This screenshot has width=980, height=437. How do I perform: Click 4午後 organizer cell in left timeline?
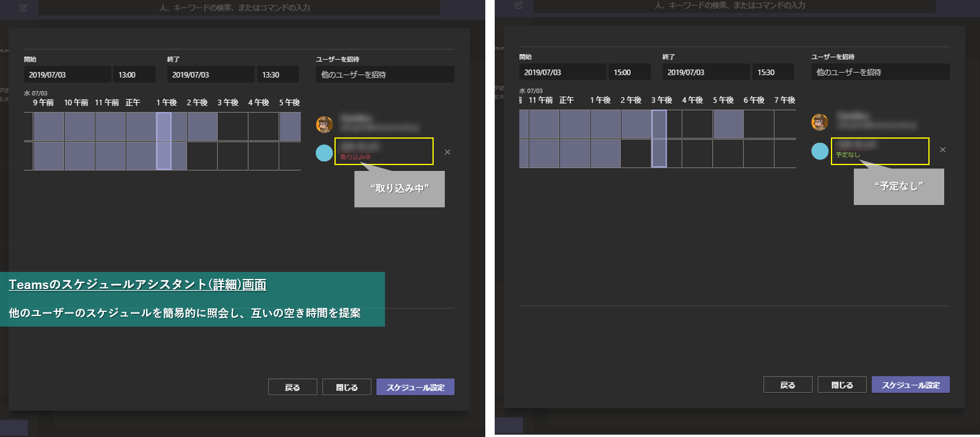tap(263, 127)
